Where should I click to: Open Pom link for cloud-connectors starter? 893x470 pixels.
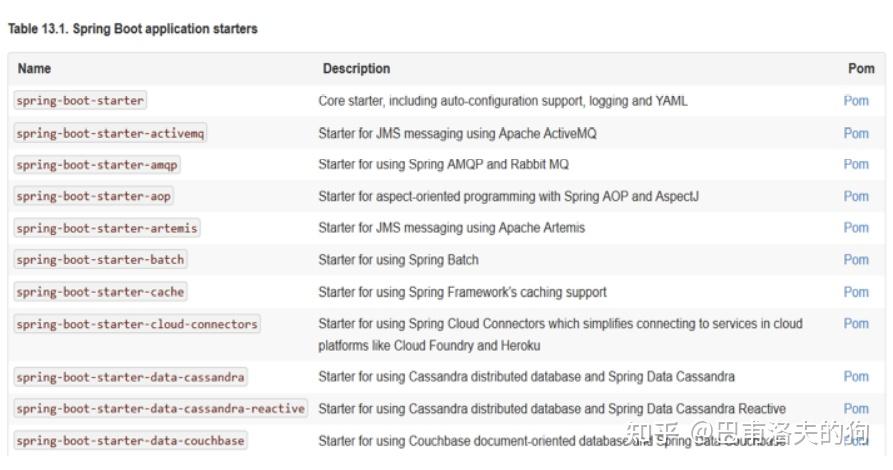click(856, 323)
